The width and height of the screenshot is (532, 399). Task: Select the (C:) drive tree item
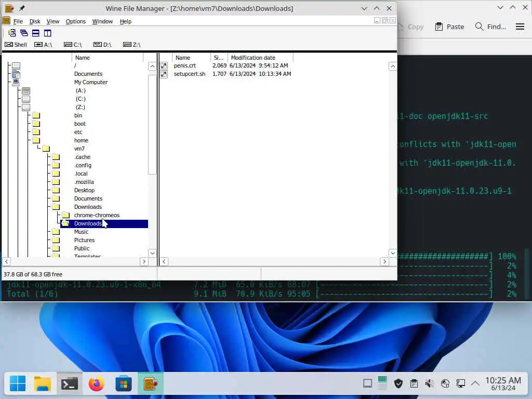(81, 99)
